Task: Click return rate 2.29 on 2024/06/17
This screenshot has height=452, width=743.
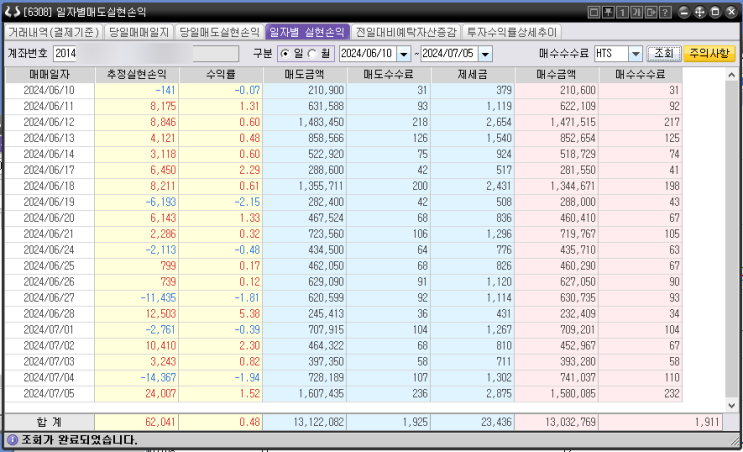Action: pyautogui.click(x=250, y=170)
